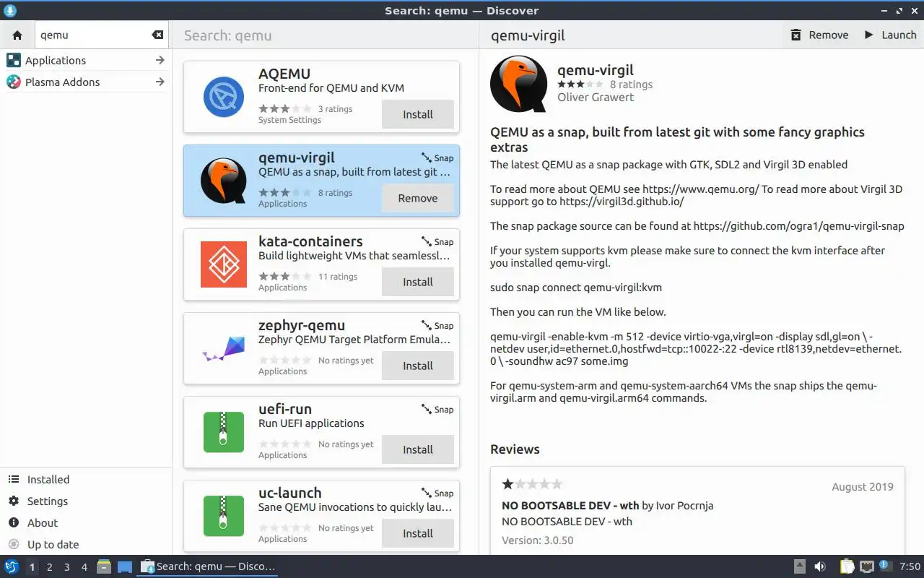Click the '3 ratings' label for AQEMU
Screen dimensions: 924x578
click(x=336, y=108)
